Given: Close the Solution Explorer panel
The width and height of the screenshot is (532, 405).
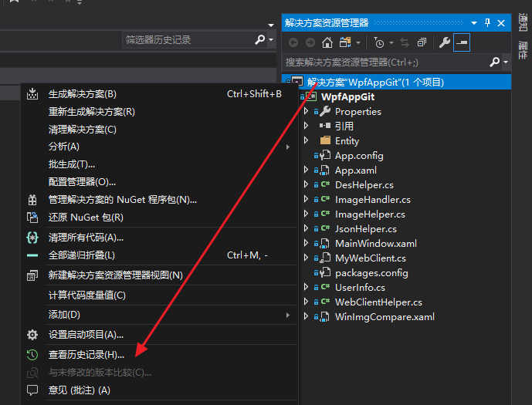Looking at the screenshot, I should click(501, 23).
